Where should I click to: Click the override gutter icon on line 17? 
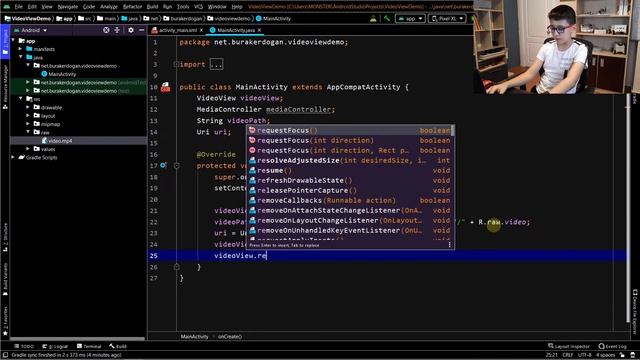(x=163, y=166)
